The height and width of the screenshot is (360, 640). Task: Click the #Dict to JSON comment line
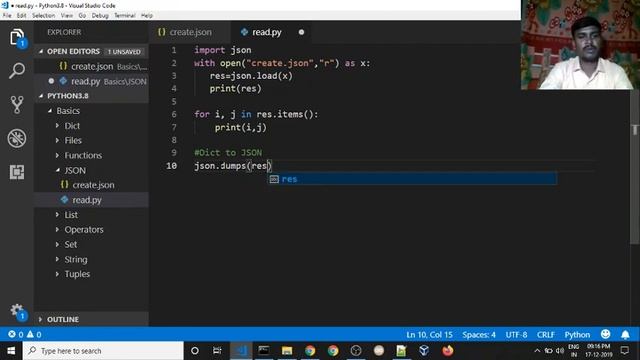[x=228, y=153]
